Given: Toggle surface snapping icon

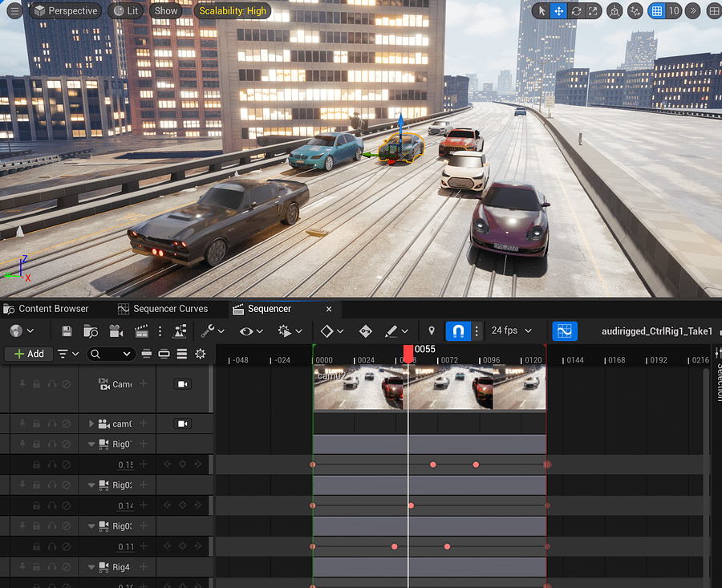Looking at the screenshot, I should [635, 10].
